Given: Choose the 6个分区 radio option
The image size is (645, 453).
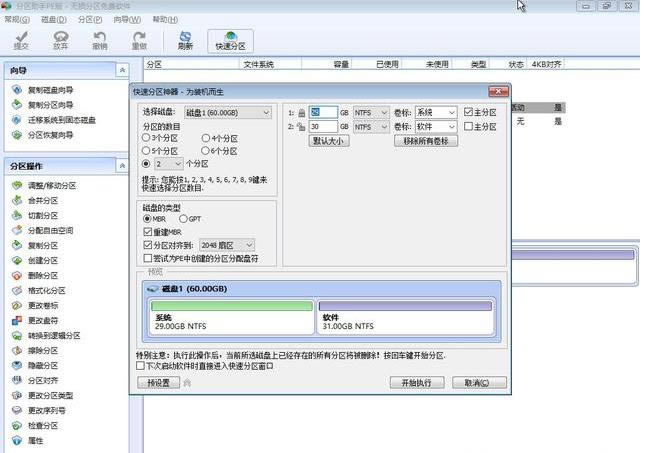Looking at the screenshot, I should (206, 151).
